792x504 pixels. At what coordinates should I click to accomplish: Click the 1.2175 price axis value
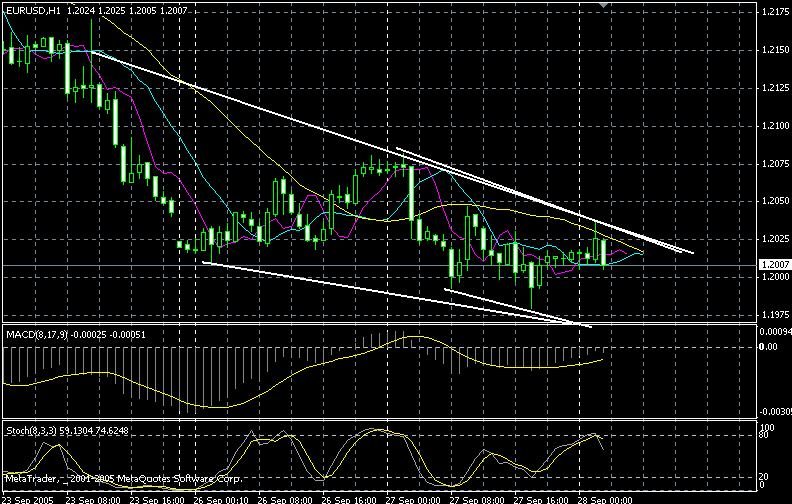[x=775, y=11]
